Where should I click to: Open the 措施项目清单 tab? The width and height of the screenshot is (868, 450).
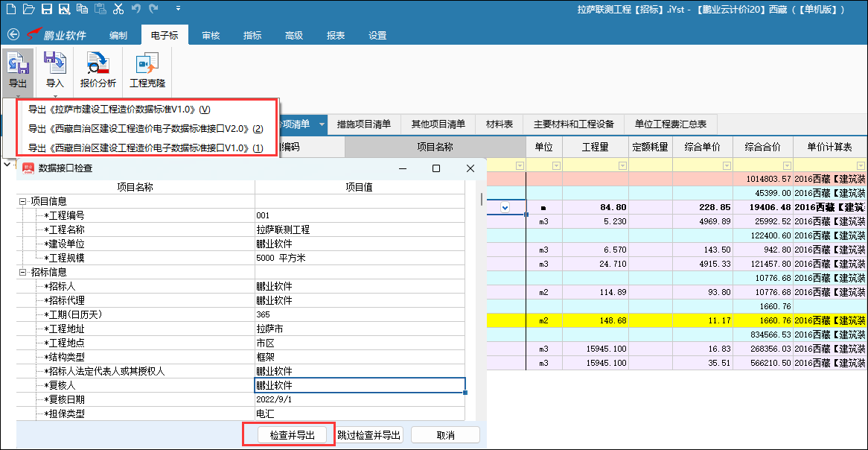point(363,124)
